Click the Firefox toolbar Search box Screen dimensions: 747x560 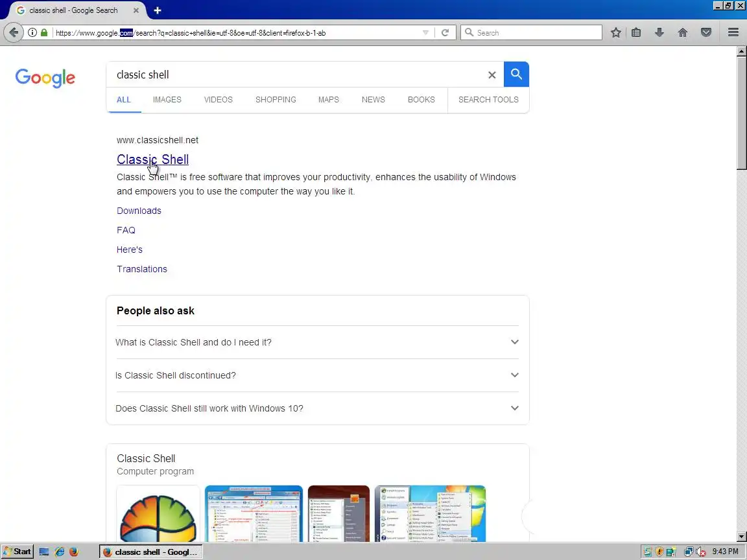tap(531, 32)
